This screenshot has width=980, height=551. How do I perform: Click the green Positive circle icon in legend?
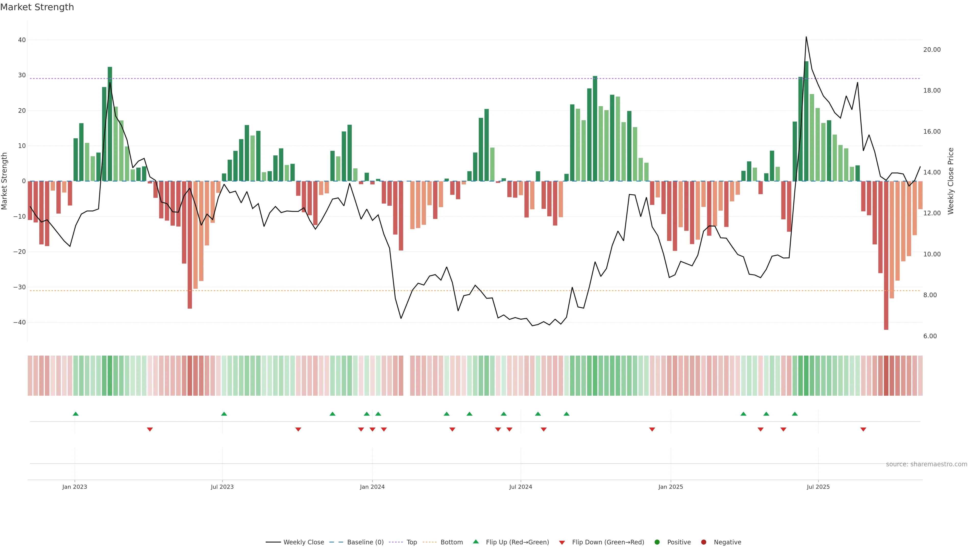(657, 542)
